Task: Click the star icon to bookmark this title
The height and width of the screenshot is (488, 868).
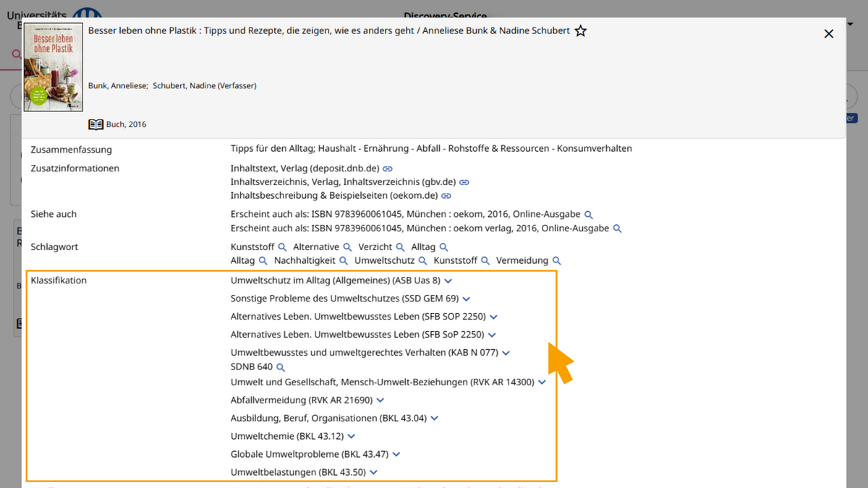Action: click(580, 31)
